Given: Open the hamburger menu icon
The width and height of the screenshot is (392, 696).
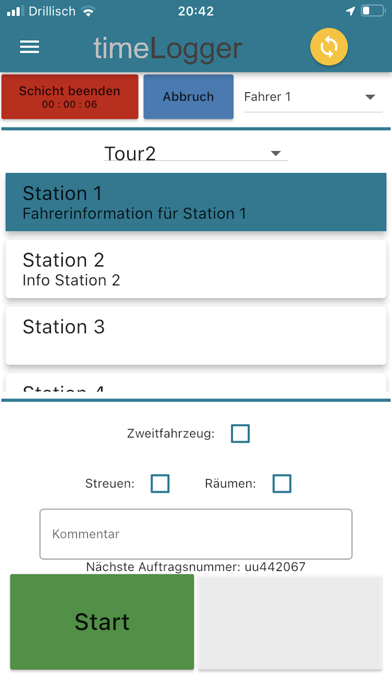Looking at the screenshot, I should 29,47.
